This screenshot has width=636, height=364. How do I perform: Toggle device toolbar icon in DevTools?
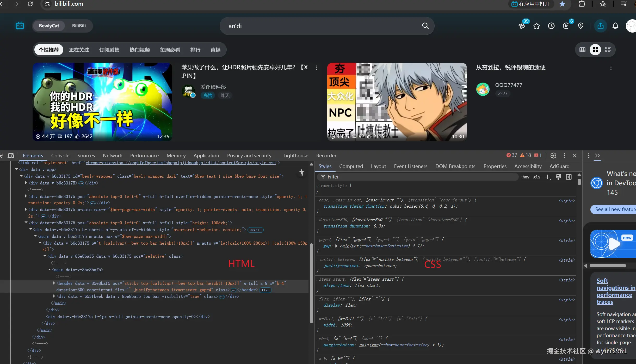pyautogui.click(x=11, y=156)
